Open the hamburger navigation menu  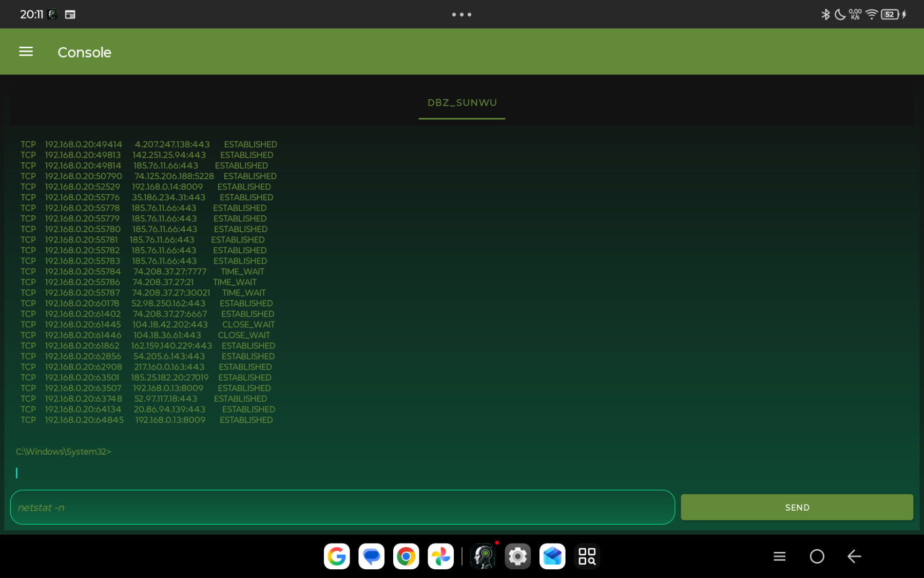click(x=26, y=52)
